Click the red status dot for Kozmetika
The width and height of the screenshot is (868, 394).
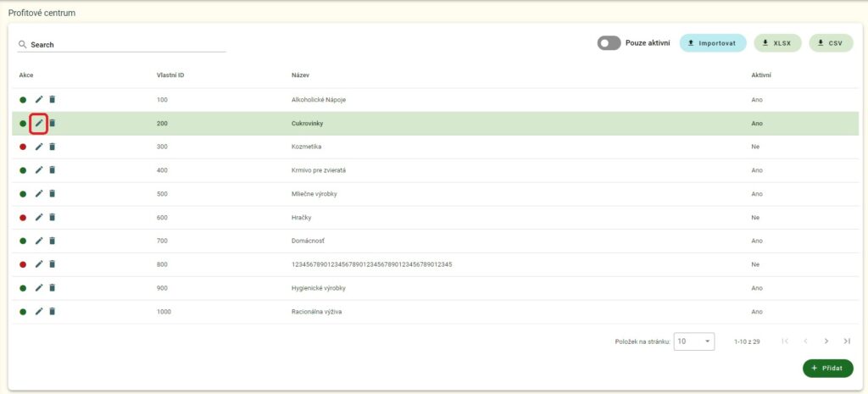tap(23, 147)
